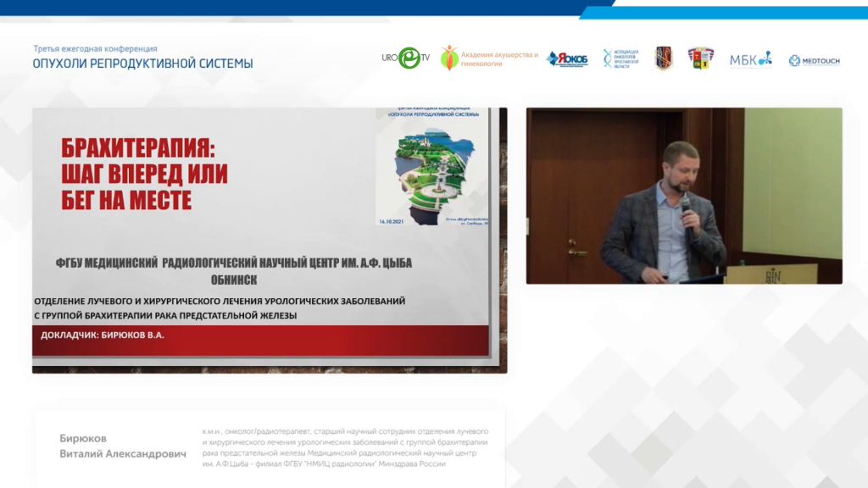Click the speaker video feed
This screenshot has height=488, width=868.
683,196
